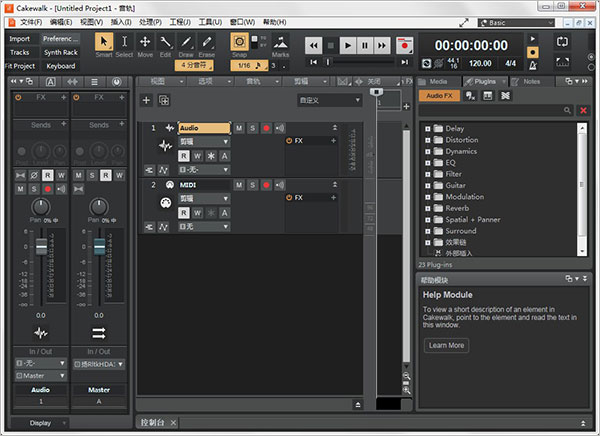The width and height of the screenshot is (600, 436).
Task: Click the Audio channel Pan knob
Action: pos(41,207)
